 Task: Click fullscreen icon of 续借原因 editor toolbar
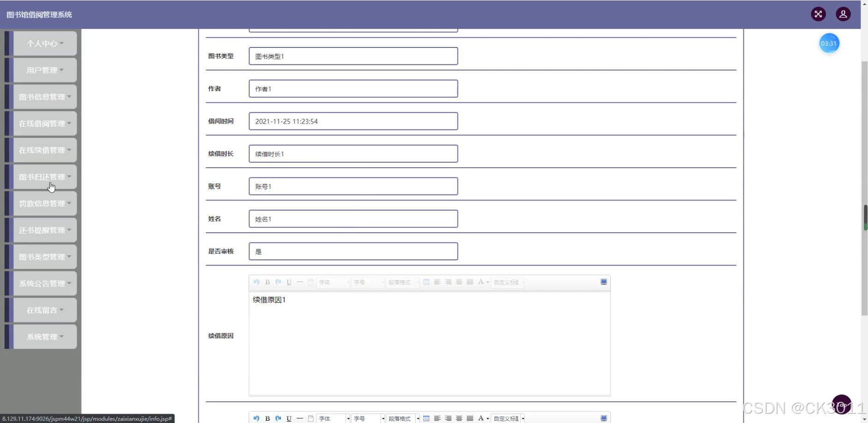point(604,282)
